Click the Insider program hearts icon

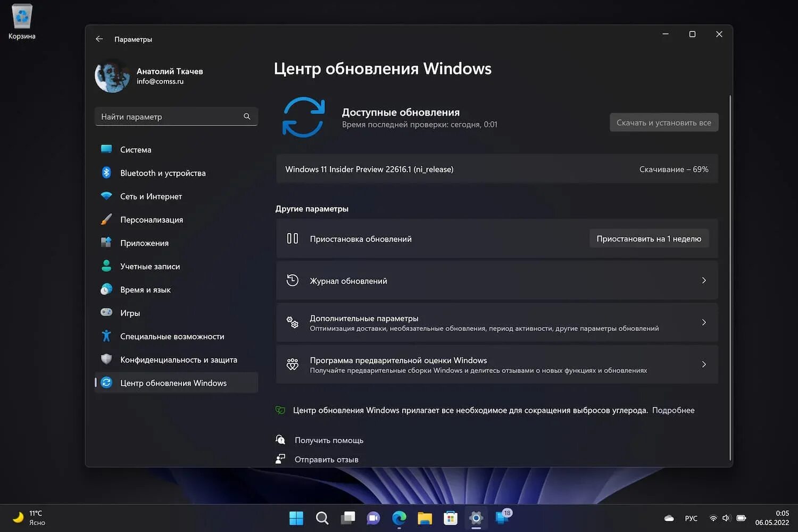pyautogui.click(x=293, y=364)
